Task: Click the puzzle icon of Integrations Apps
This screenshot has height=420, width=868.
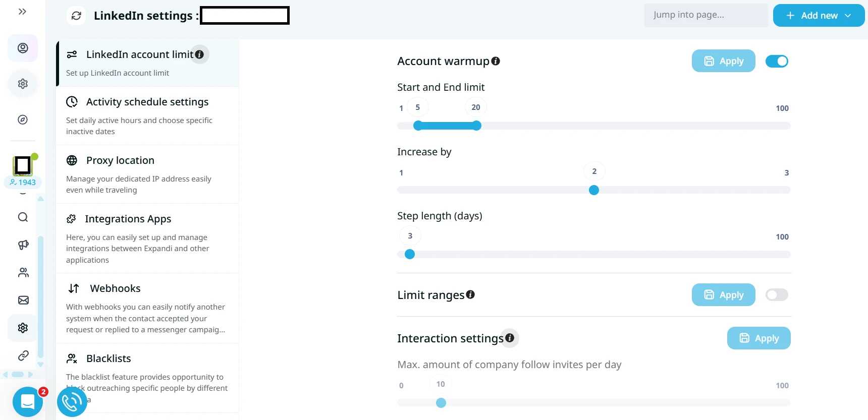Action: [71, 219]
